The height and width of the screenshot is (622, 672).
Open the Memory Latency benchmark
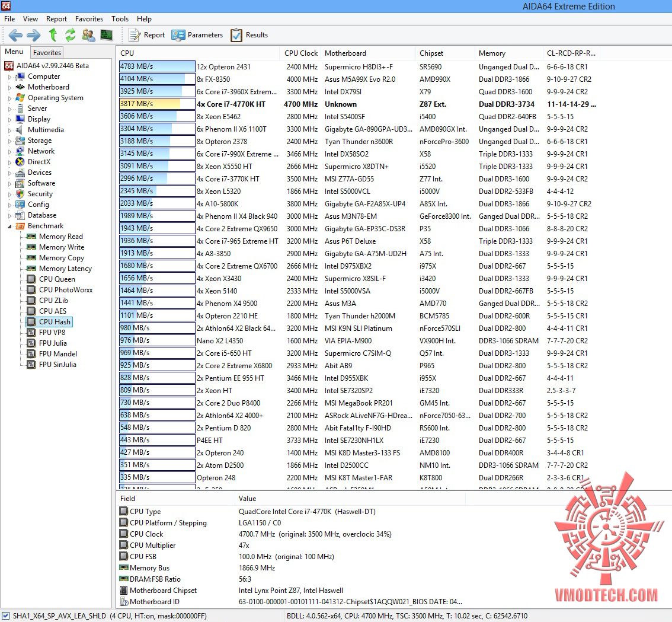(66, 269)
